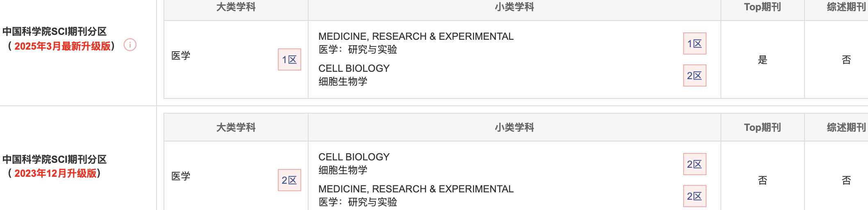This screenshot has width=868, height=210.
Task: Click the red 2023年12月升级版 label
Action: [x=55, y=173]
